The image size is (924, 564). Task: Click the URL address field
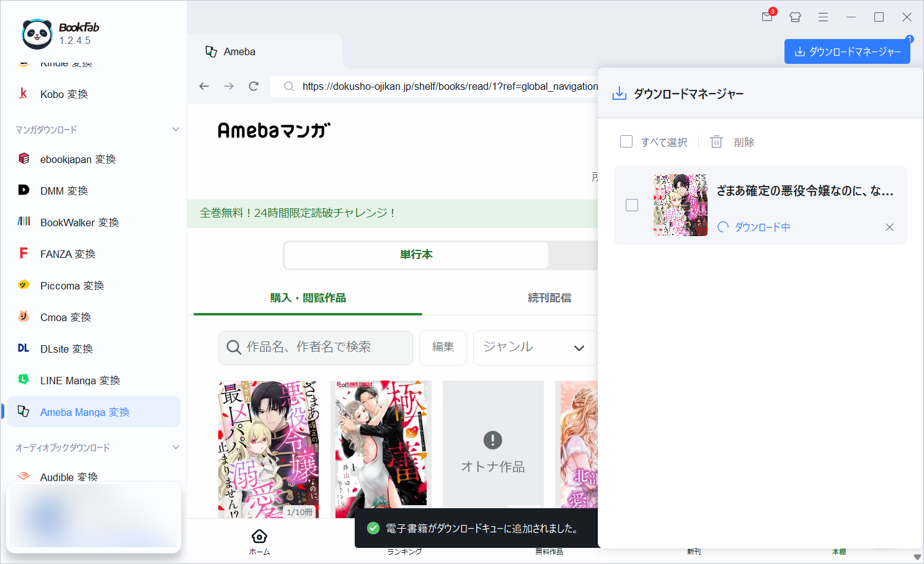point(434,86)
